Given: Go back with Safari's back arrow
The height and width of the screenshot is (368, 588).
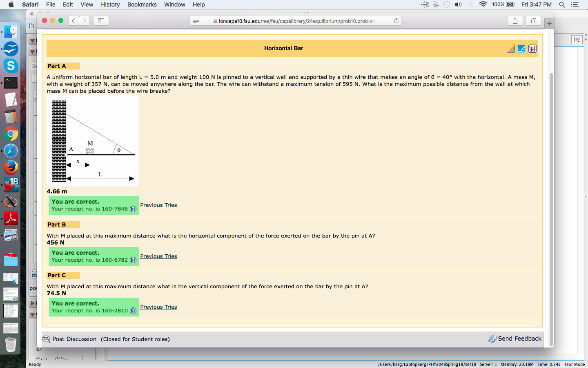Looking at the screenshot, I should pos(73,21).
